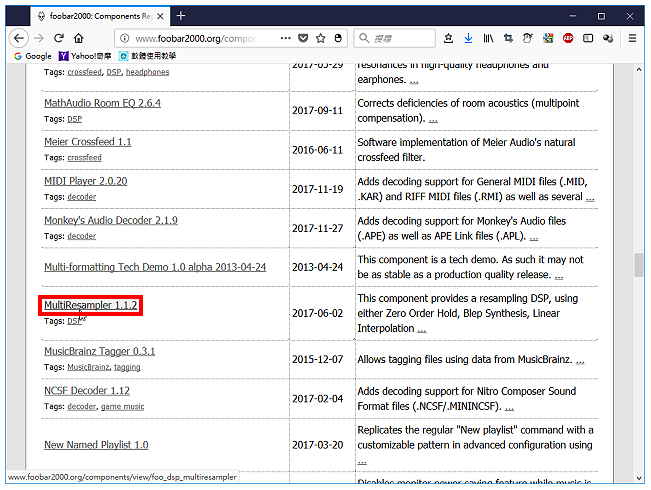Expand New Named Playlist description ellipsis

362,462
